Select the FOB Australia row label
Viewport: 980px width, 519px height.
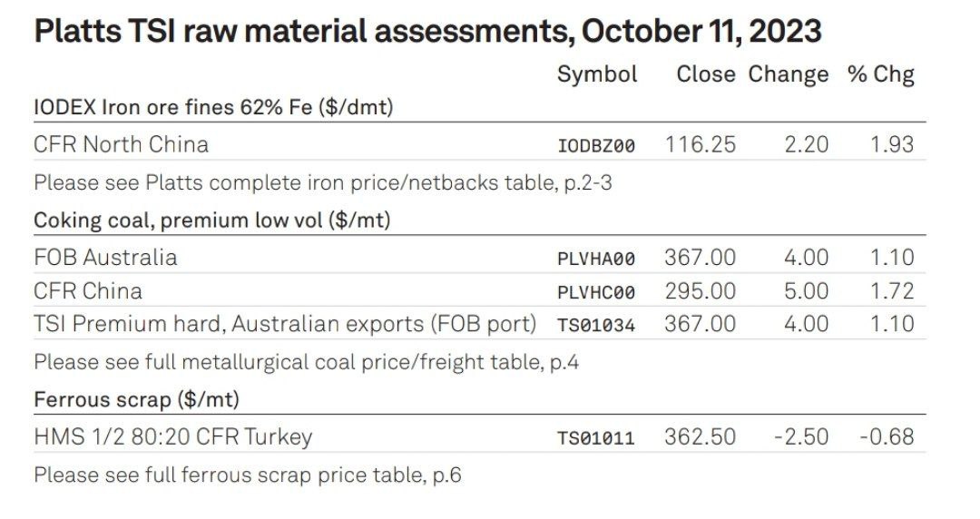(105, 257)
